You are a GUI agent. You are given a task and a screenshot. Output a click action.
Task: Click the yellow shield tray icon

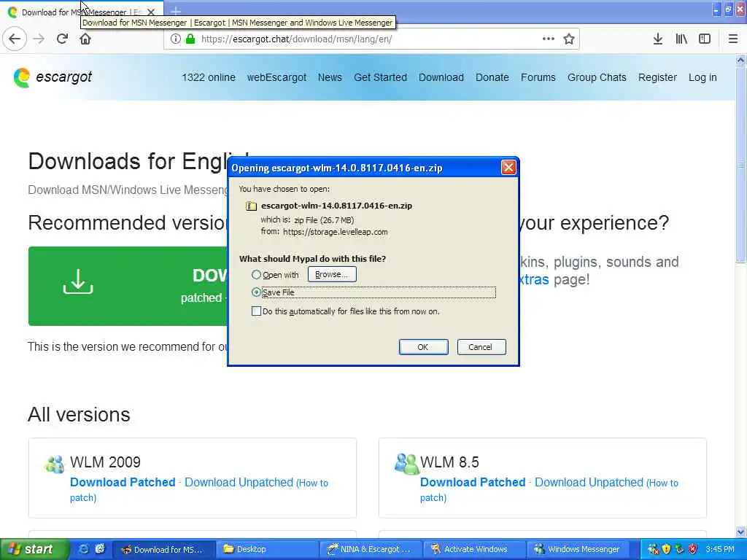click(x=667, y=549)
